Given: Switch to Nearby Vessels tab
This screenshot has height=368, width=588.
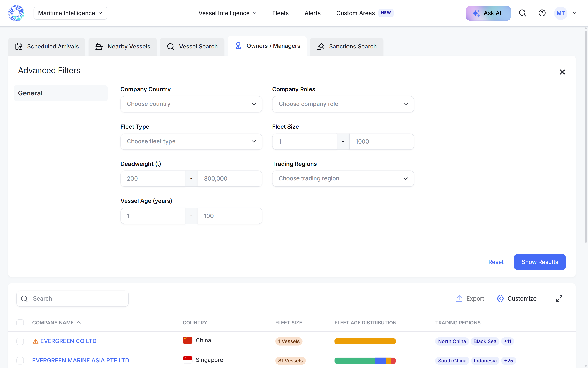Looking at the screenshot, I should (122, 46).
